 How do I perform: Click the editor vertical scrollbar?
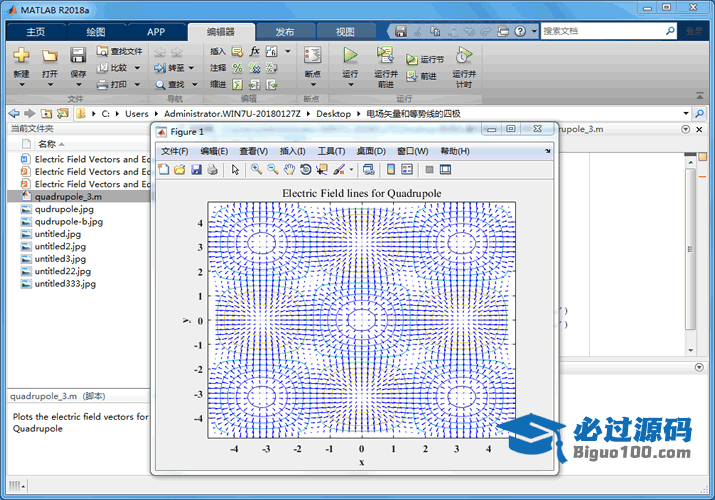point(690,249)
